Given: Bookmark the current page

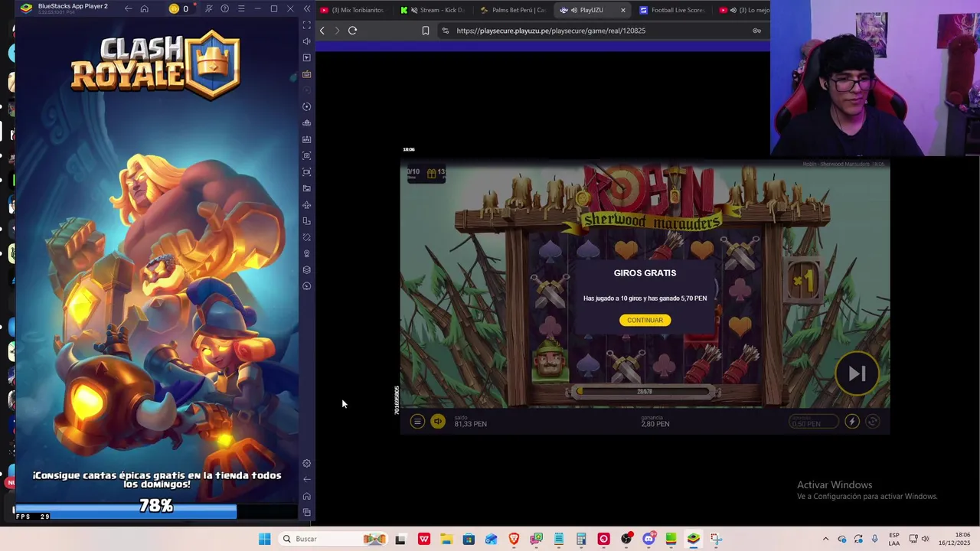Looking at the screenshot, I should coord(426,31).
